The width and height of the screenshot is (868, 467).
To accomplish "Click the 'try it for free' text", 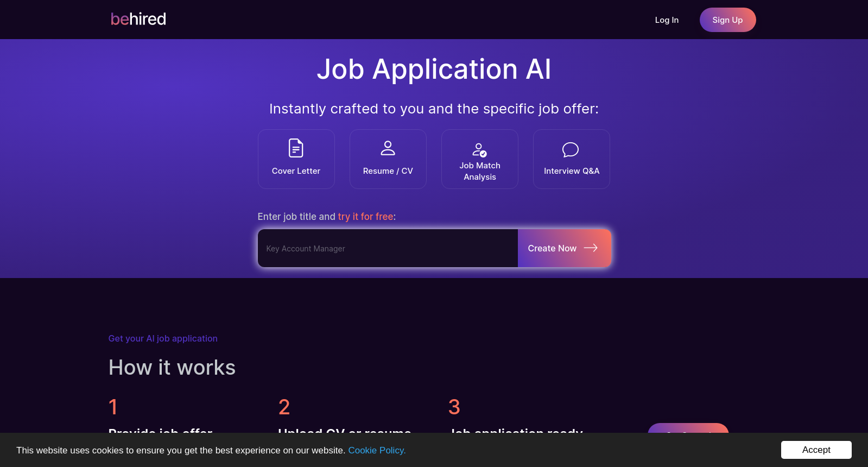I will [x=365, y=217].
